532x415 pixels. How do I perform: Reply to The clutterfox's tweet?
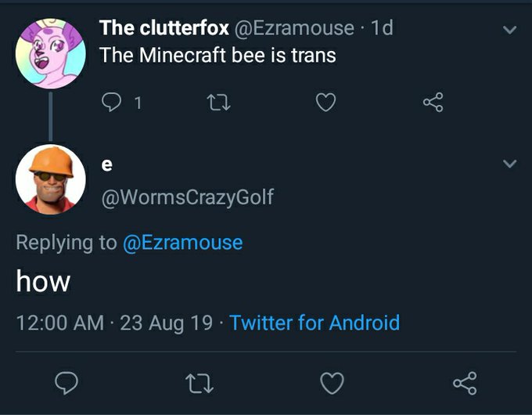pyautogui.click(x=111, y=102)
